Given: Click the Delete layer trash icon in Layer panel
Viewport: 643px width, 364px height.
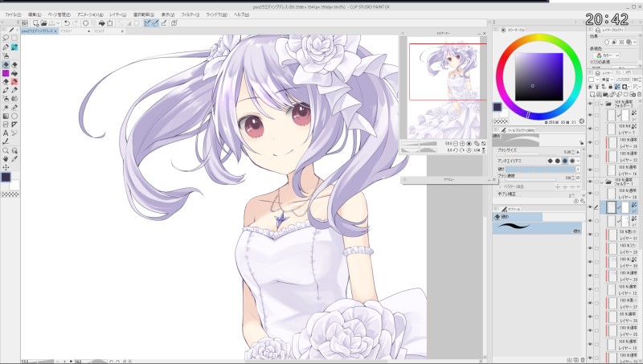Looking at the screenshot, I should tap(639, 94).
